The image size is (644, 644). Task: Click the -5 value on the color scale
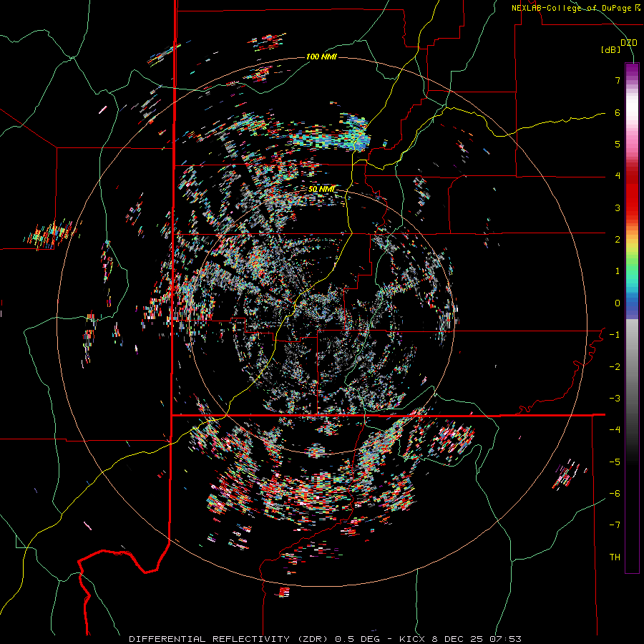(x=615, y=462)
